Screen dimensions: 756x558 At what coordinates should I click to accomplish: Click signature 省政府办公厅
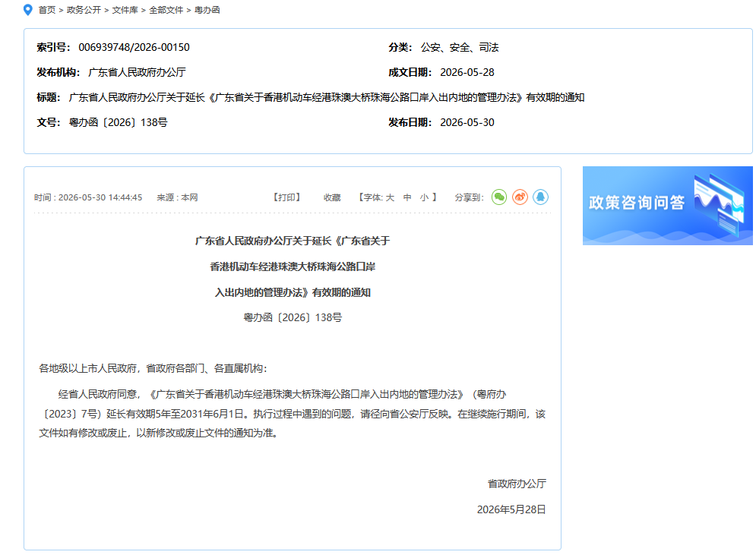click(x=517, y=484)
